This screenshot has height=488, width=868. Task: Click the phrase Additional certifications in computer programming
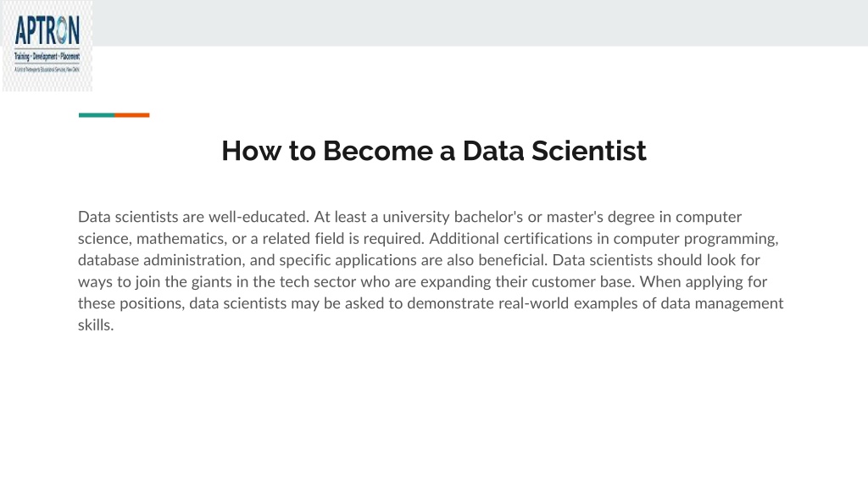click(x=604, y=238)
